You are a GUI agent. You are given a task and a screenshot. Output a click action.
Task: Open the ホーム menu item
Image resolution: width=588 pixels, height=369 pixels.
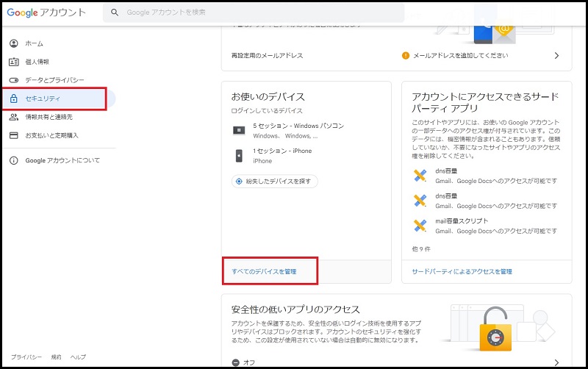[34, 43]
